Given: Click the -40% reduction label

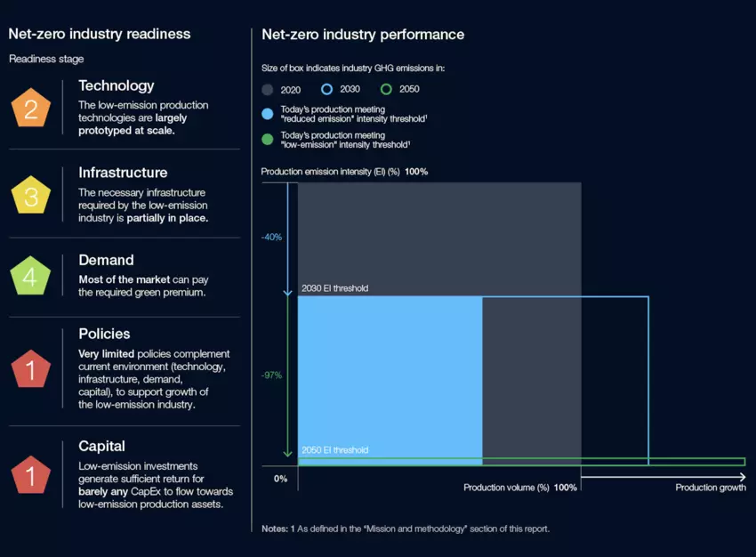Looking at the screenshot, I should point(271,238).
